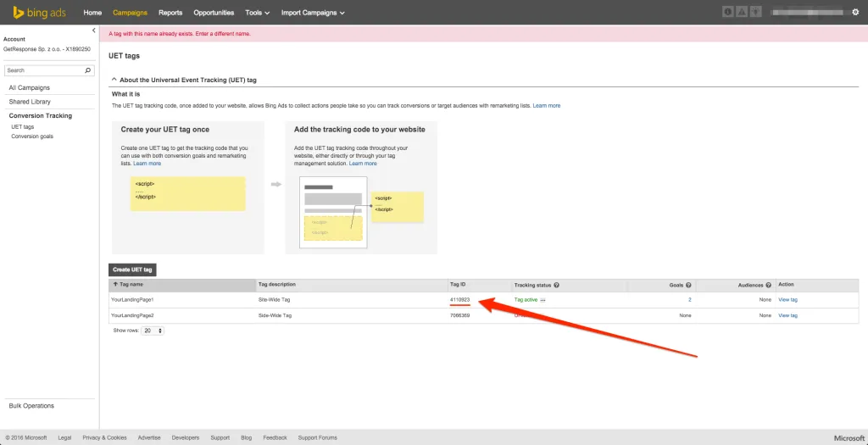The height and width of the screenshot is (445, 868).
Task: Open UET tags in the sidebar
Action: tap(23, 127)
